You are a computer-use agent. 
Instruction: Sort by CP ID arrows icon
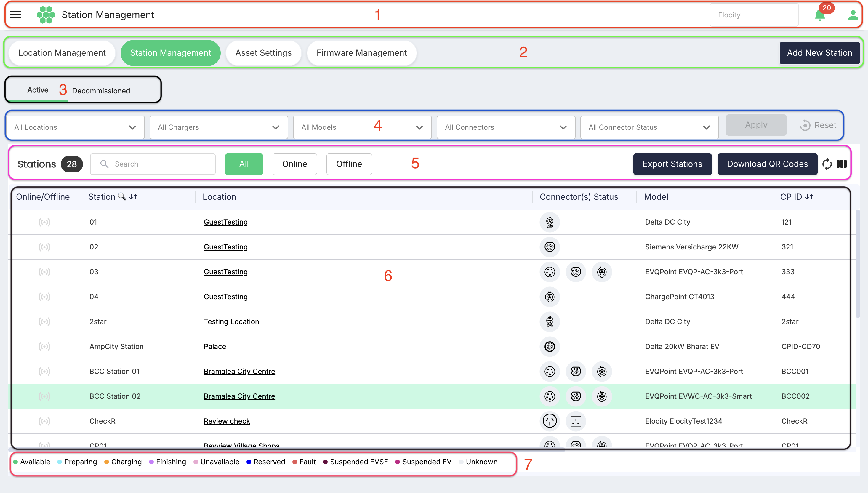(x=809, y=196)
